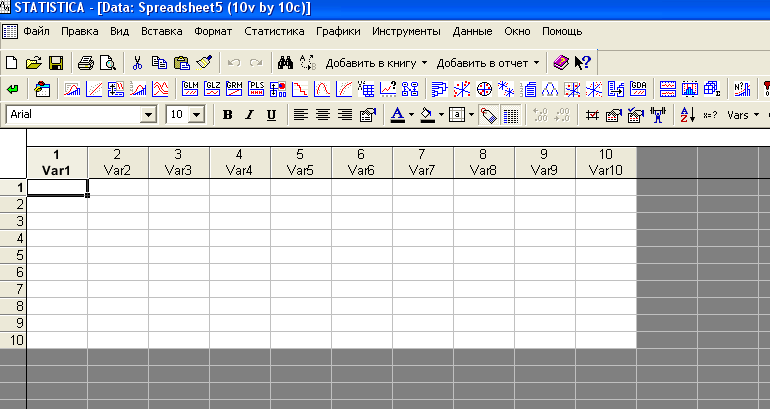770x409 pixels.
Task: Sort data with the A-Z arrow icon
Action: point(688,115)
